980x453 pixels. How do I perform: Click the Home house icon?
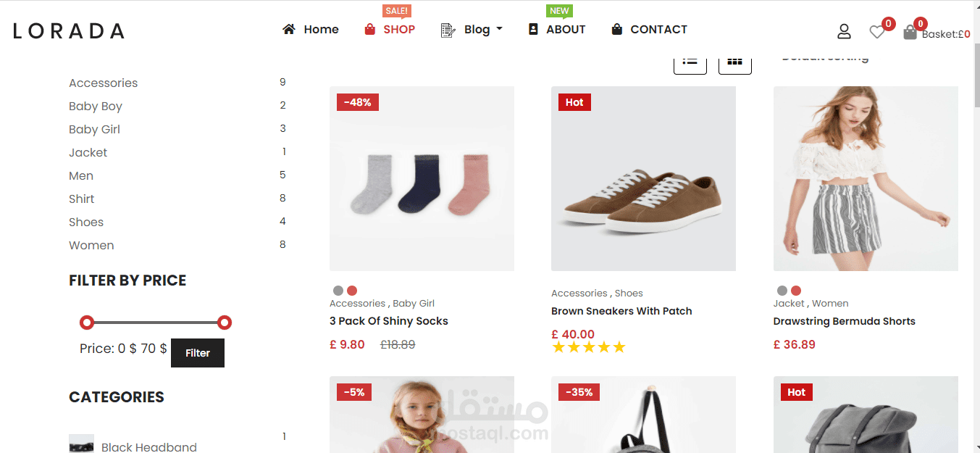pos(289,30)
